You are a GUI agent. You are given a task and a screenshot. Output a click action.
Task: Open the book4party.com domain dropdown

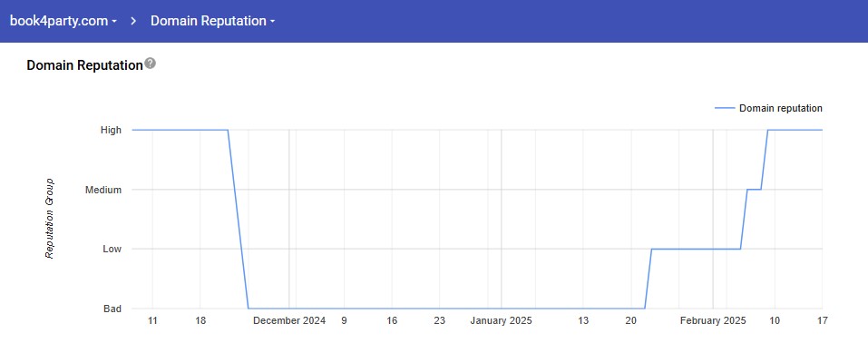[63, 20]
